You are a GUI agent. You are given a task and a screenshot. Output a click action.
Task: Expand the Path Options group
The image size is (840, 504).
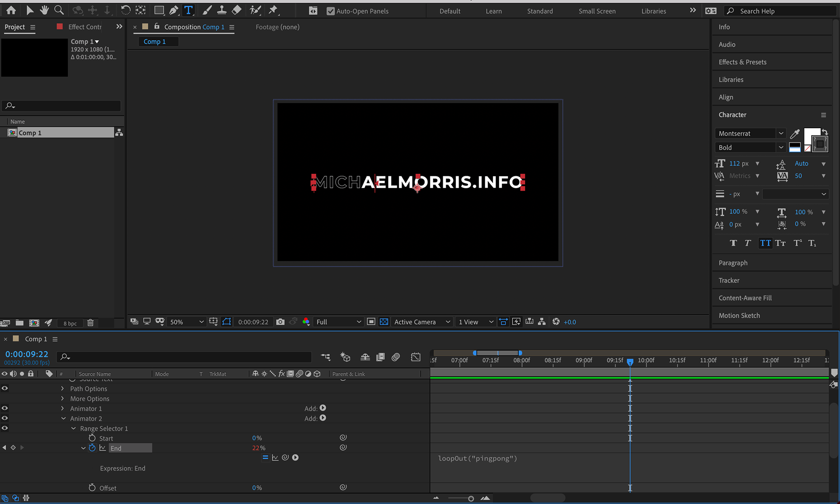click(63, 388)
